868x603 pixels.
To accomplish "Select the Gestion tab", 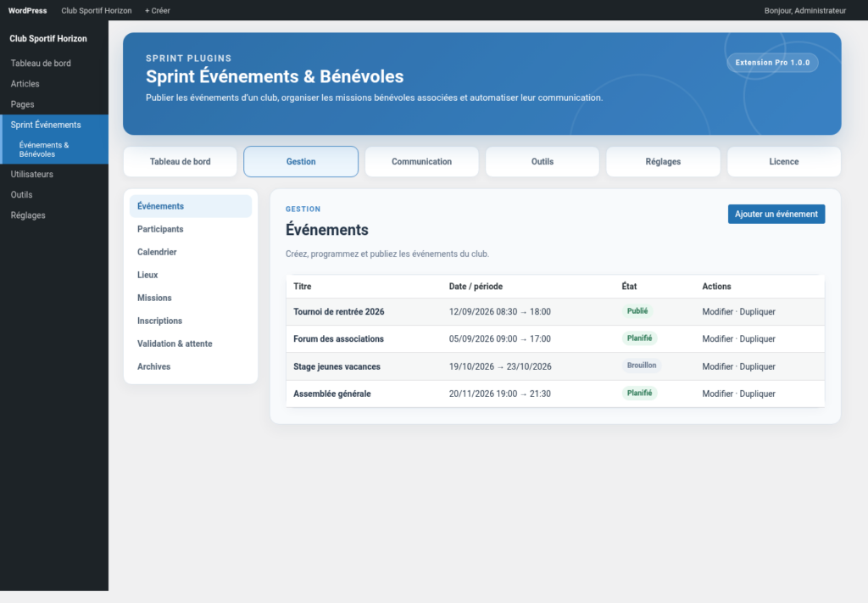I will [x=301, y=162].
